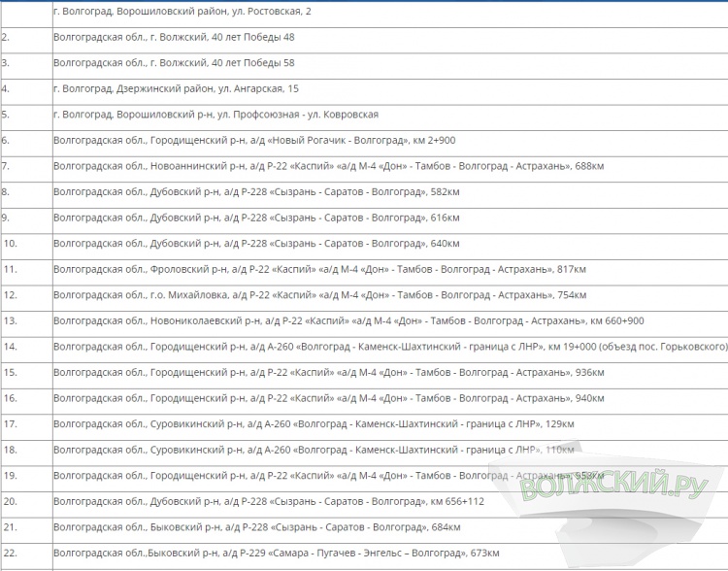Select the Быковский р-н 684км address
This screenshot has height=571, width=728.
point(256,527)
